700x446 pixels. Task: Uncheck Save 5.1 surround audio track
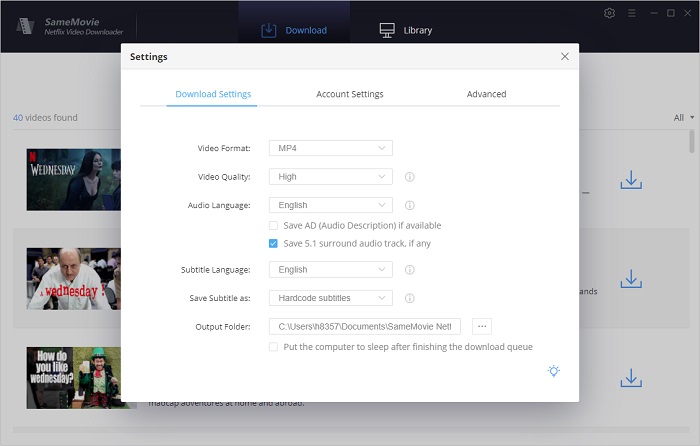tap(274, 244)
